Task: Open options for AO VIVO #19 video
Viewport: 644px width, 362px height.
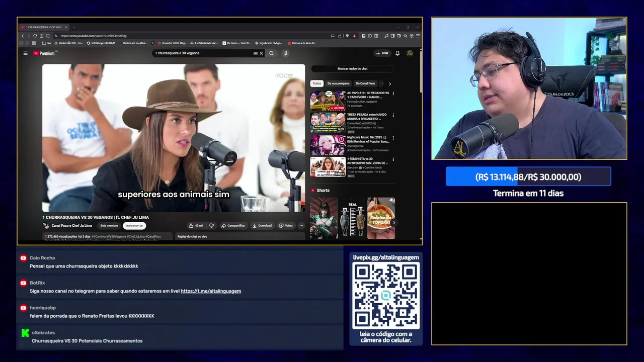Action: 393,94
